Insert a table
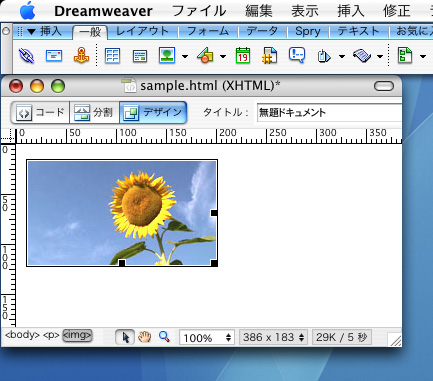The height and width of the screenshot is (381, 433). [x=112, y=56]
